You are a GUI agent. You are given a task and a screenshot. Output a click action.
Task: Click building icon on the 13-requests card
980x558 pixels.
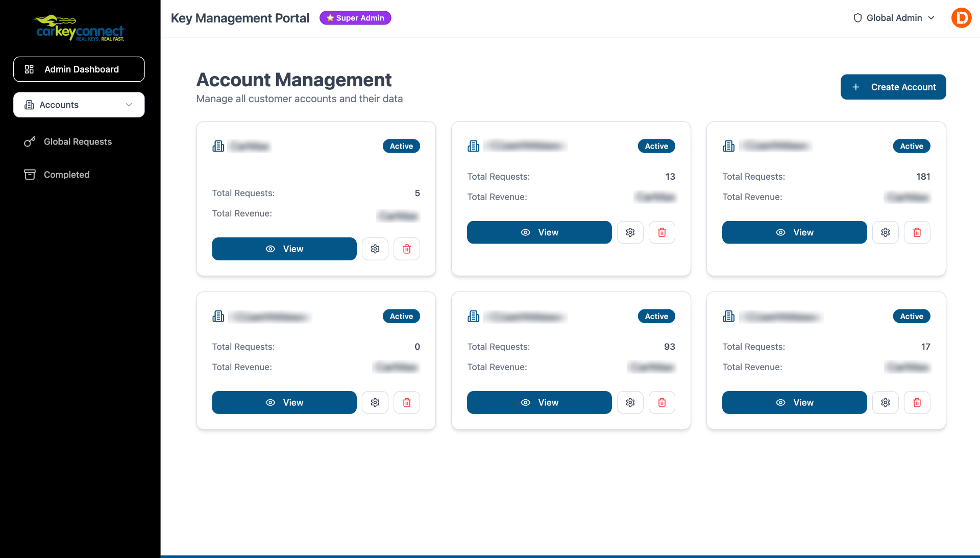(x=474, y=146)
